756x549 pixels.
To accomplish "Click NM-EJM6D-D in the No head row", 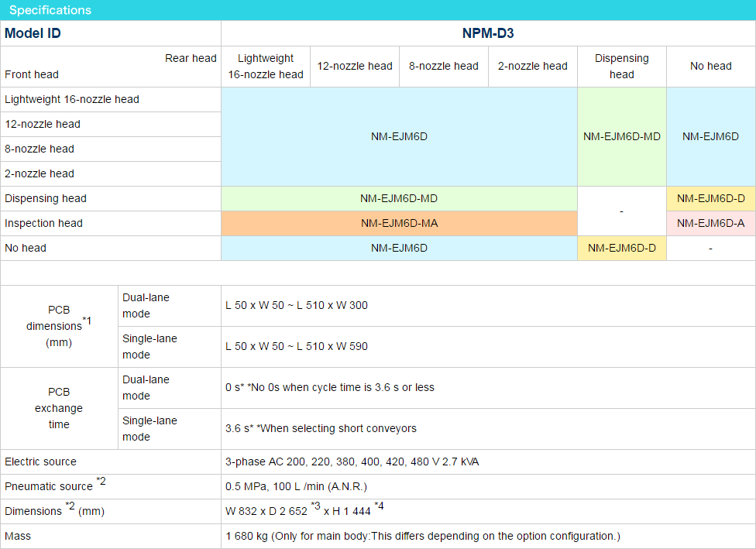I will (x=622, y=249).
